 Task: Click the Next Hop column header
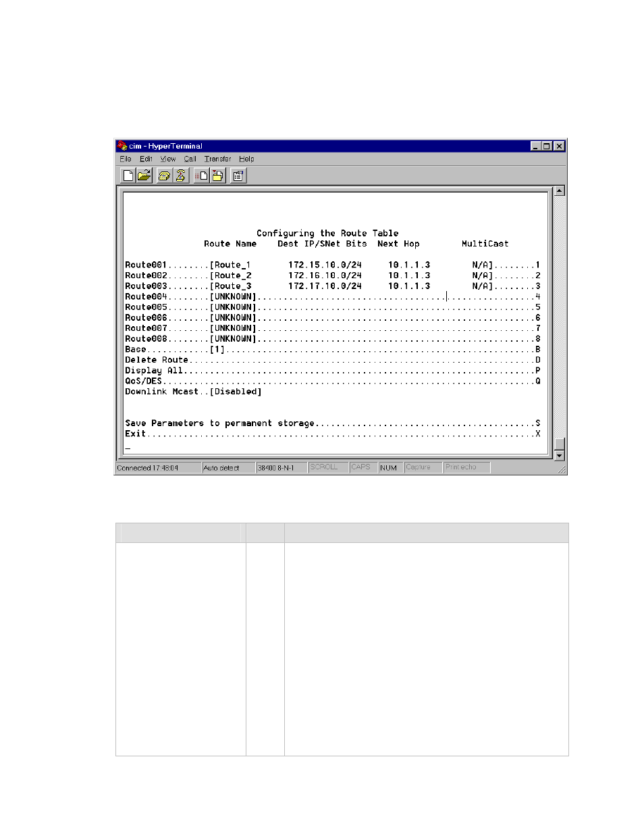[x=398, y=244]
